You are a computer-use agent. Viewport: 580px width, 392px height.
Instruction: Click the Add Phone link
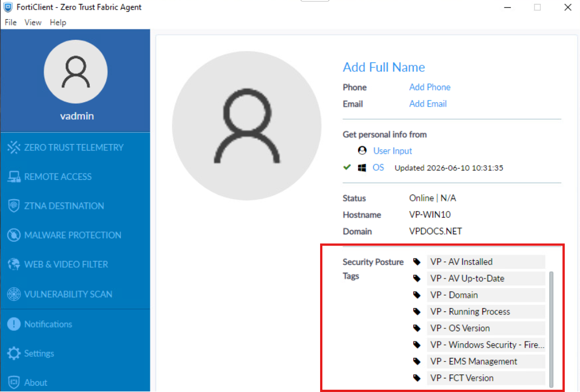(430, 87)
